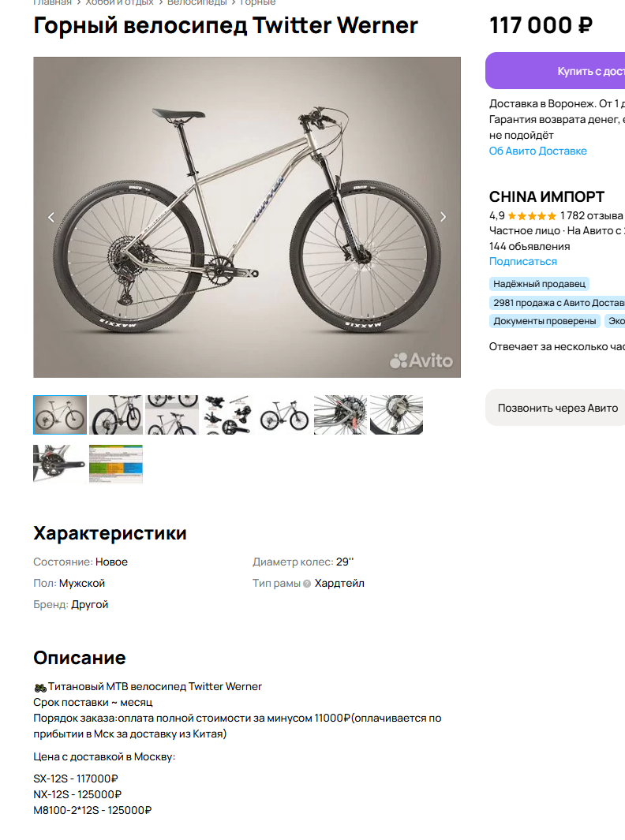Select the second thumbnail of bike rear half
The image size is (625, 840).
(116, 415)
